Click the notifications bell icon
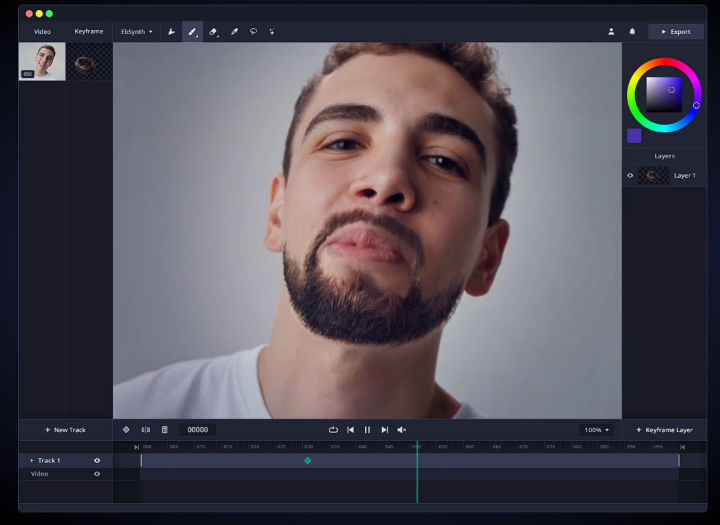 (632, 32)
